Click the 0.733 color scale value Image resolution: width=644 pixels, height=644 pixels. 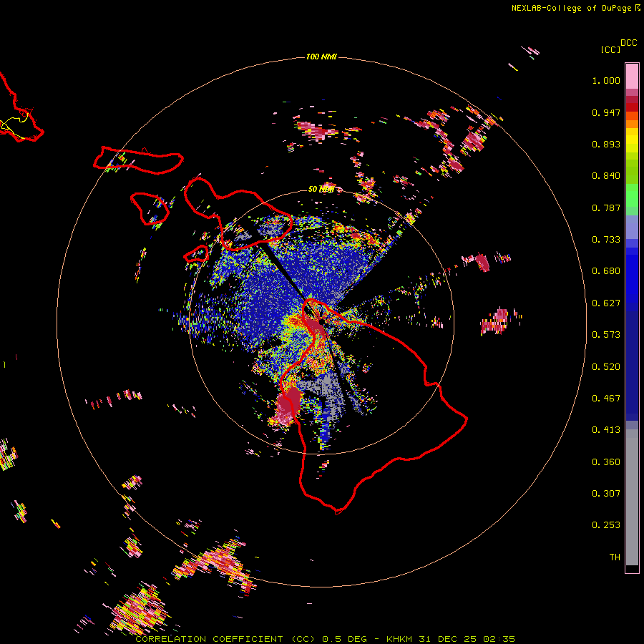[x=606, y=240]
